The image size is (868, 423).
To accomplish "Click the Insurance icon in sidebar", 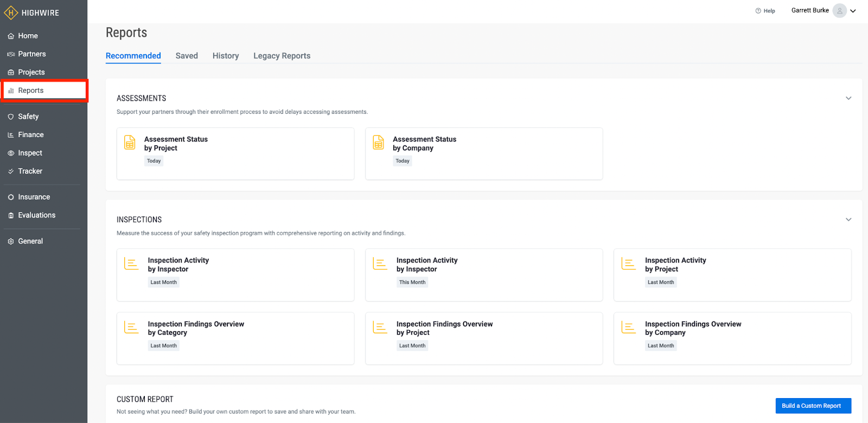I will coord(11,197).
